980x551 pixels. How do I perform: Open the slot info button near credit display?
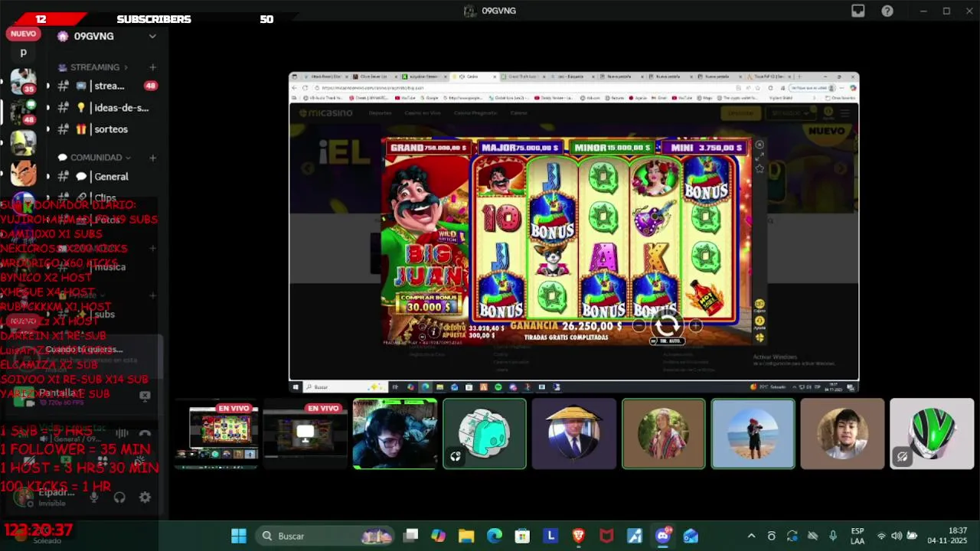point(433,331)
